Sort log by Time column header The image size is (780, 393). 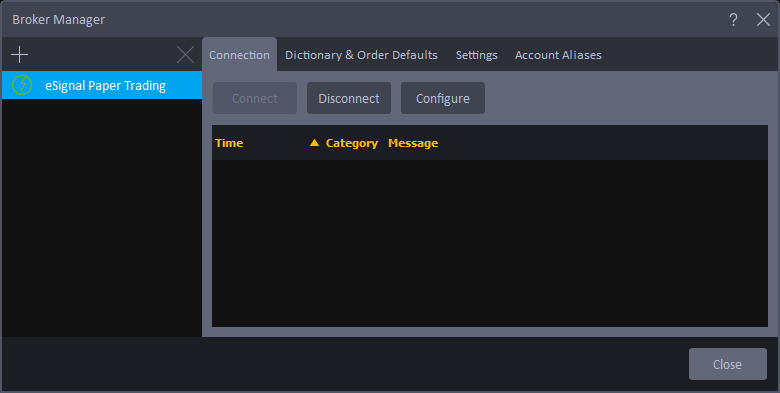click(x=229, y=143)
